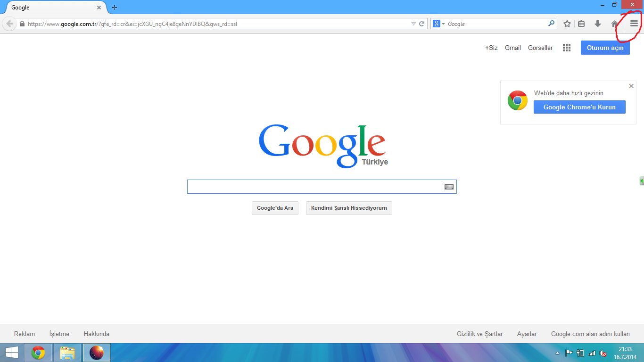Click the Oturum açın button

point(605,48)
